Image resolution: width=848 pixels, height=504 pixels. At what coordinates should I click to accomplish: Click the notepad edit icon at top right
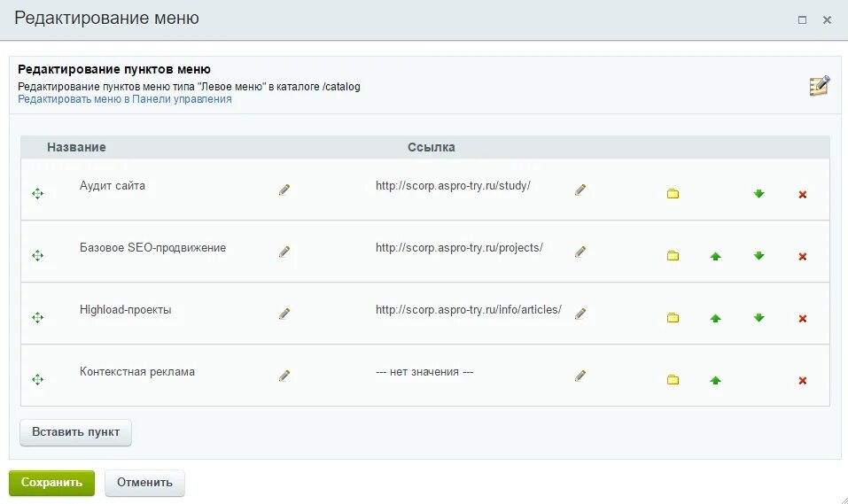point(820,86)
